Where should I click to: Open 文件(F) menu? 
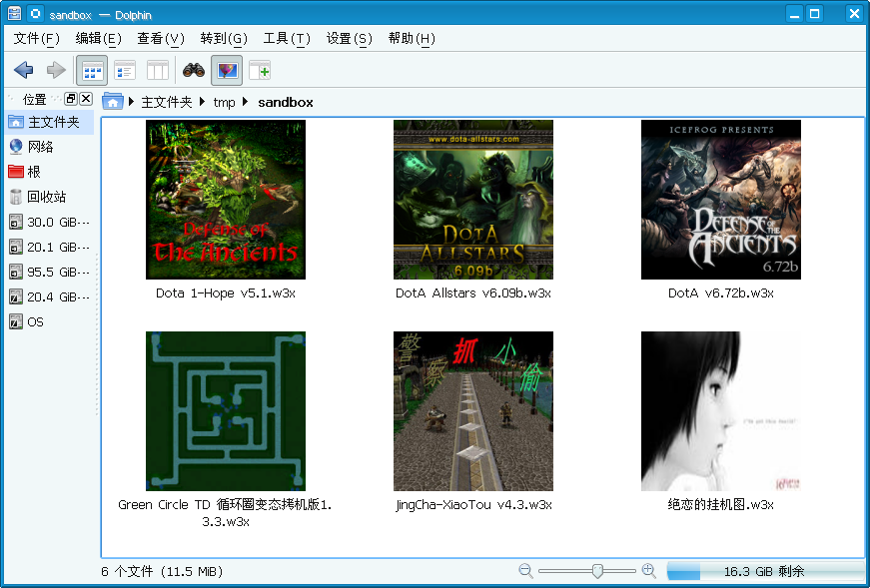[x=36, y=38]
